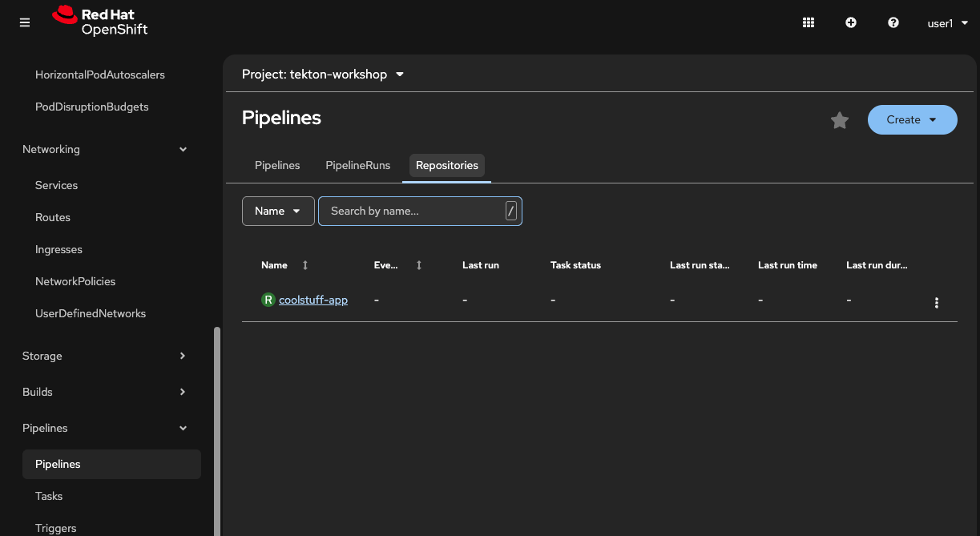The height and width of the screenshot is (536, 980).
Task: Click the Repository badge icon next to coolstuff-app
Action: (268, 299)
